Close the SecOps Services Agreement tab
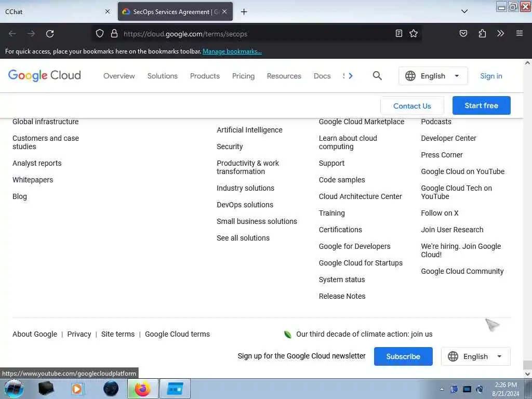Image resolution: width=532 pixels, height=399 pixels. pyautogui.click(x=224, y=11)
